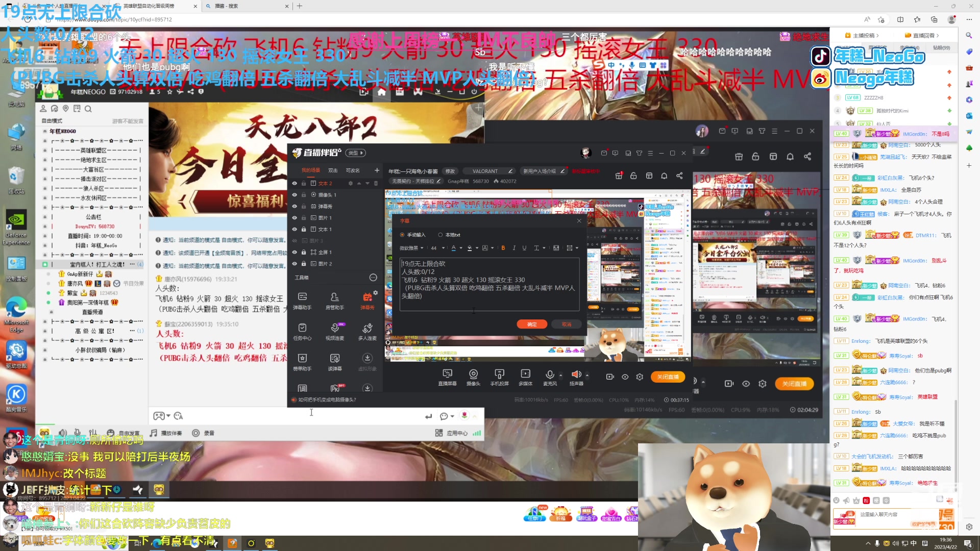Open toolbox more-options button beside 工具箱
The width and height of the screenshot is (980, 551).
373,278
